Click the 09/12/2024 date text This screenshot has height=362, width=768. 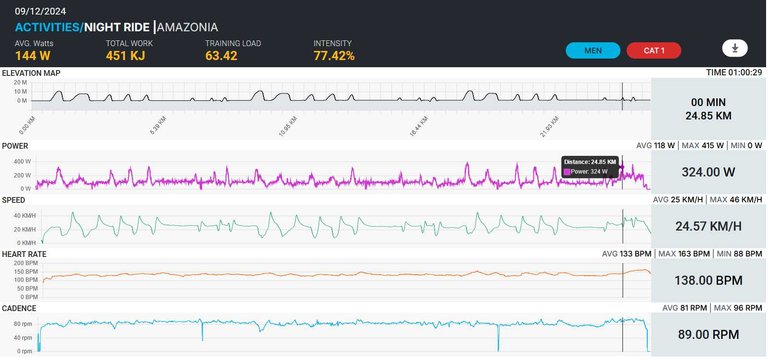pyautogui.click(x=40, y=11)
